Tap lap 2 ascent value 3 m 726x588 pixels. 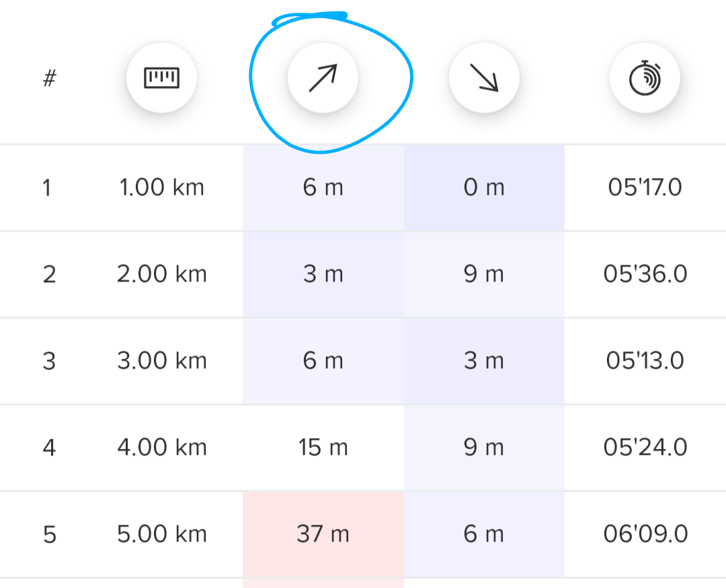point(323,274)
